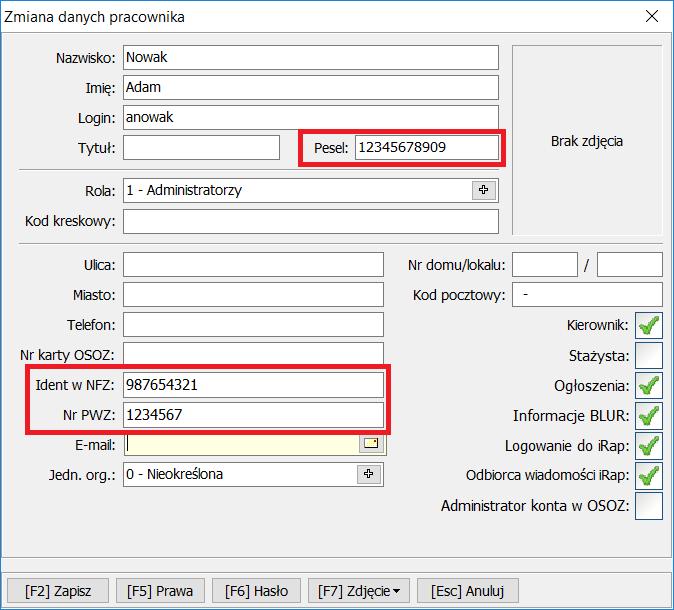Click the [F6] Hasło button
Screen dimensions: 674x610
[x=256, y=591]
